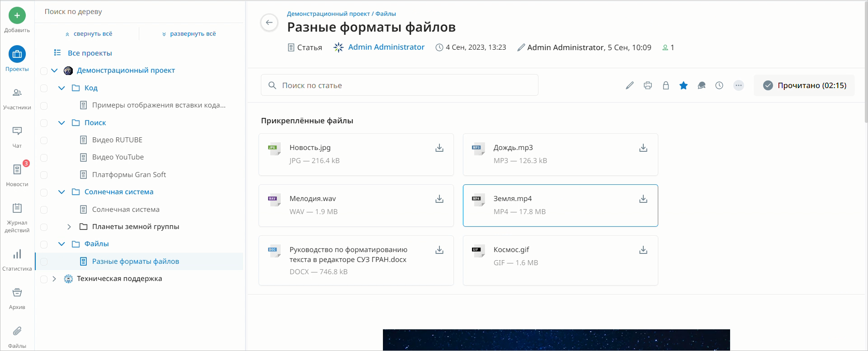The image size is (868, 351).
Task: Open the Participants section in sidebar
Action: coord(17,98)
